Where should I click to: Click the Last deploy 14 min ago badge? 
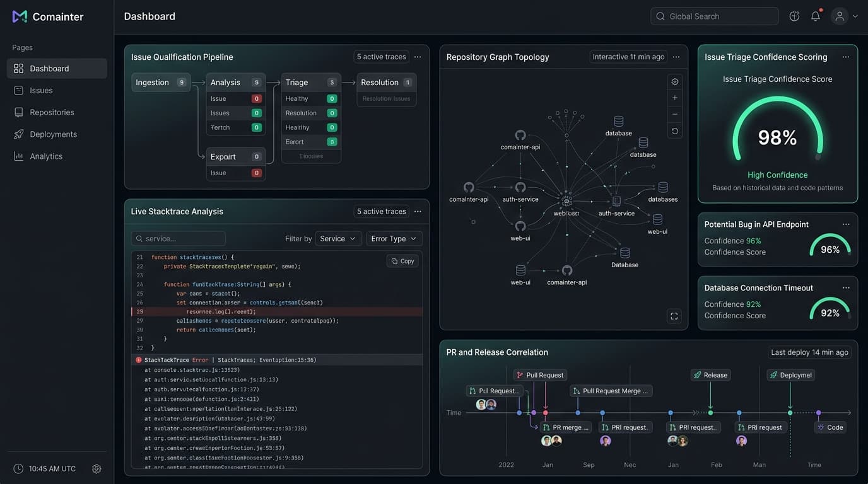pyautogui.click(x=809, y=352)
